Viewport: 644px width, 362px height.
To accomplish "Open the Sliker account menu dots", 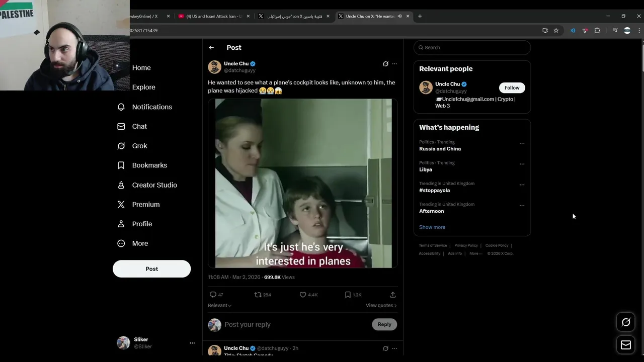I will click(x=192, y=343).
